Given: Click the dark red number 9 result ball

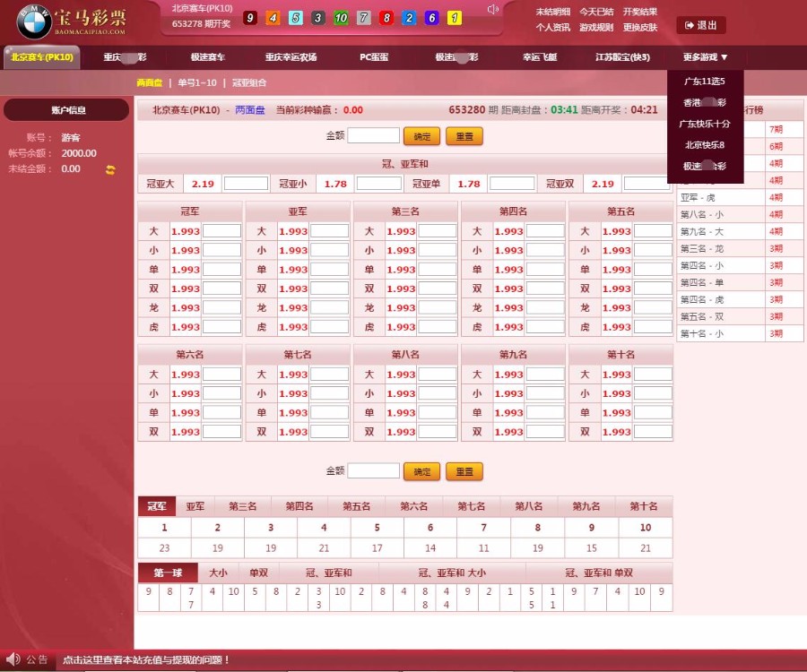Looking at the screenshot, I should click(249, 18).
